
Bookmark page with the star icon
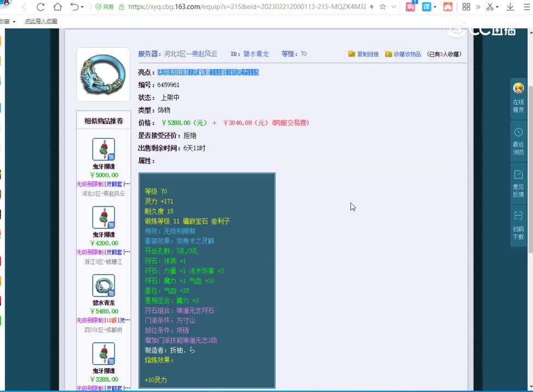pyautogui.click(x=383, y=7)
